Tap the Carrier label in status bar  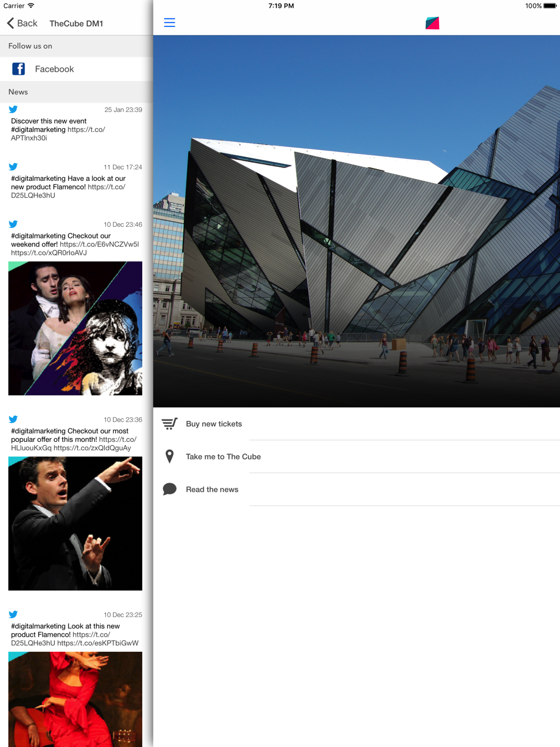click(14, 6)
